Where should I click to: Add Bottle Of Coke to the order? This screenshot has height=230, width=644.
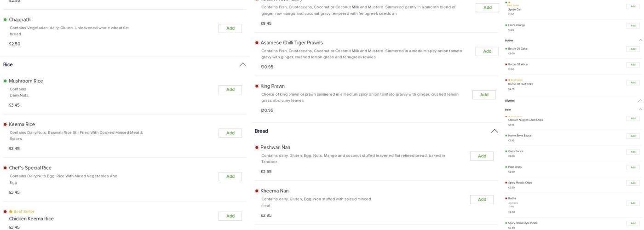click(632, 49)
